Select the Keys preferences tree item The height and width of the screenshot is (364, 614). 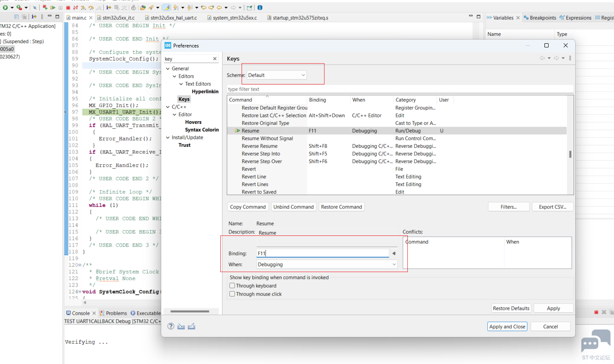(184, 99)
